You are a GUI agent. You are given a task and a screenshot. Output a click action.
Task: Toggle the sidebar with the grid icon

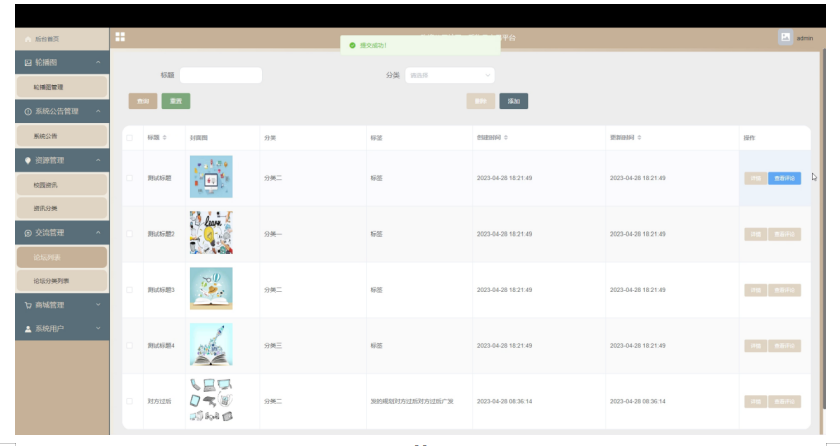pyautogui.click(x=120, y=37)
